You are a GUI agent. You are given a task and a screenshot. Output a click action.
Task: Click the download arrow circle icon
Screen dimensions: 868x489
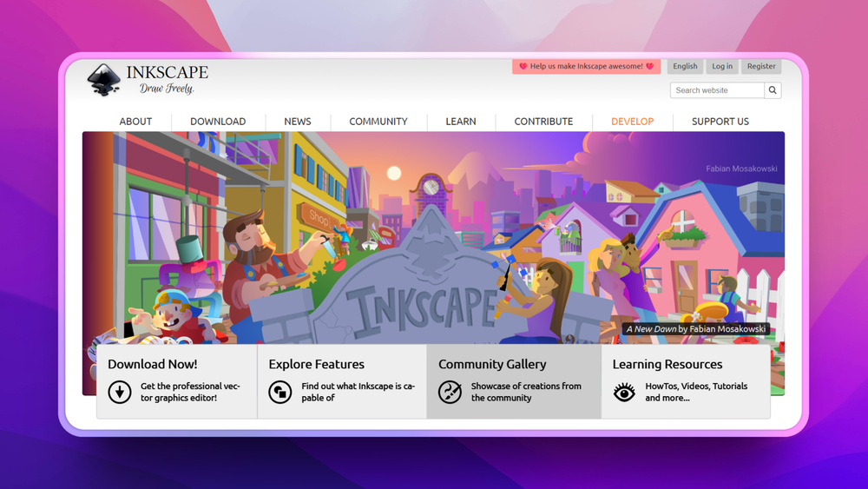[120, 392]
